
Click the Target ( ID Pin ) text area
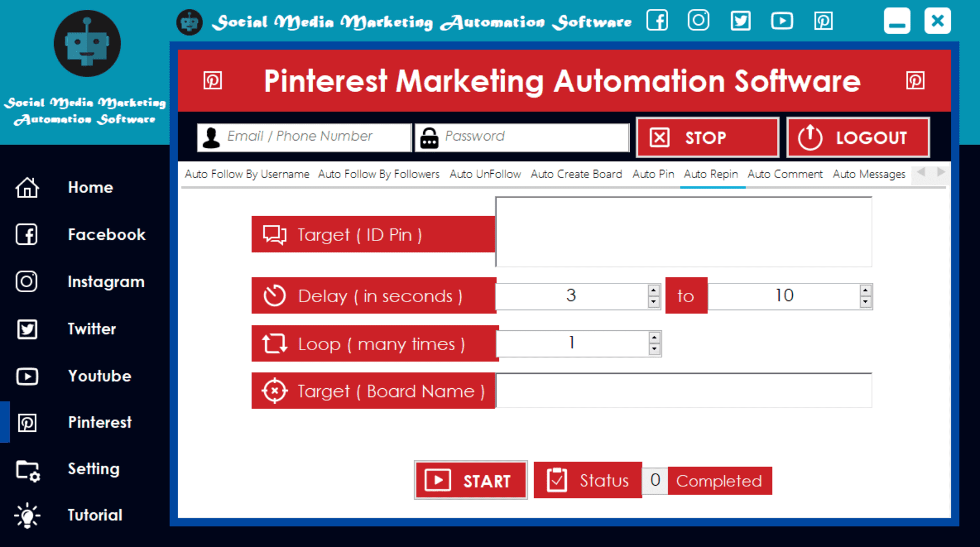click(x=684, y=232)
